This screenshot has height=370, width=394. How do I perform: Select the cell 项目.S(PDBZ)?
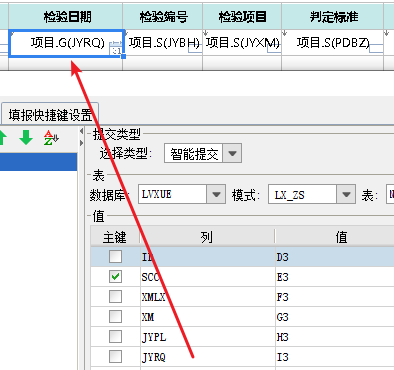(333, 43)
